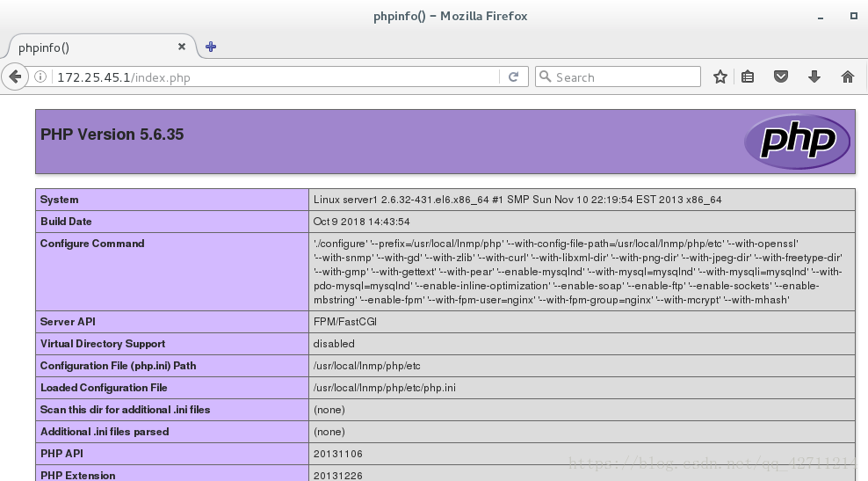
Task: Select the Configure Command label
Action: [x=92, y=244]
